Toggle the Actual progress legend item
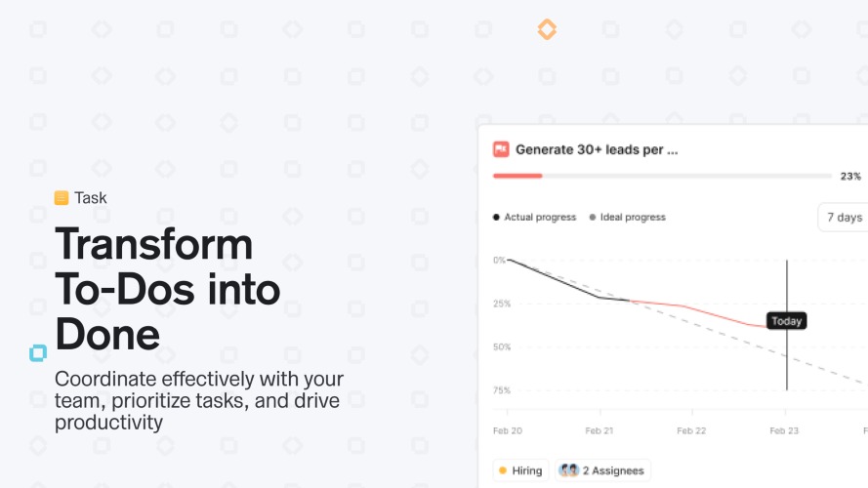The height and width of the screenshot is (488, 868). click(x=535, y=217)
